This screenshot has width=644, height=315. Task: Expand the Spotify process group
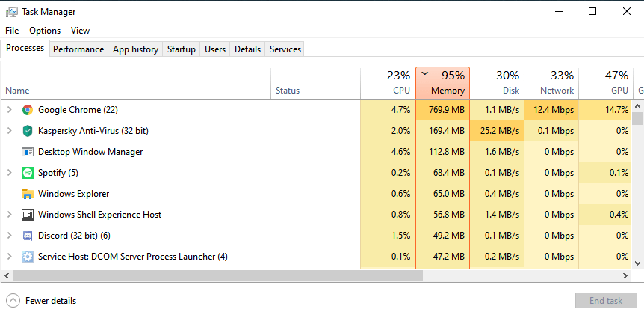click(9, 173)
